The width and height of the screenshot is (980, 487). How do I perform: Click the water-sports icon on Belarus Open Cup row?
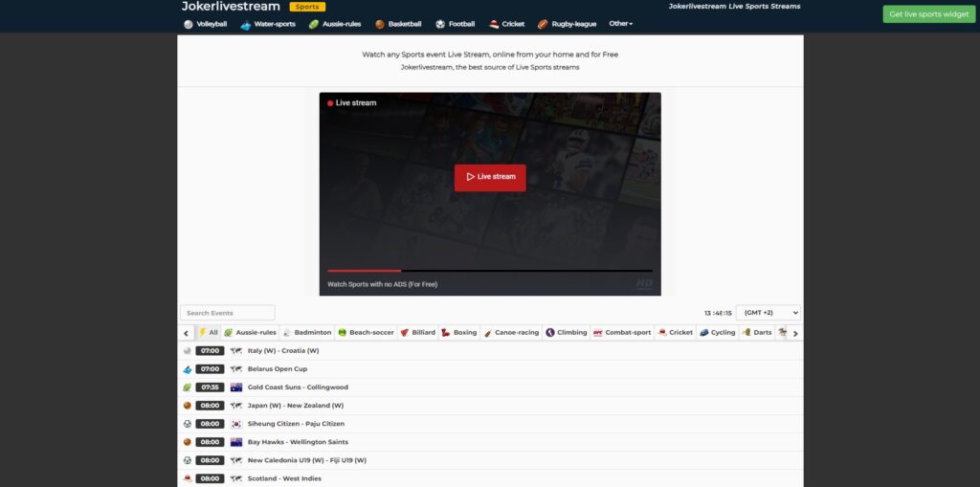(x=188, y=369)
